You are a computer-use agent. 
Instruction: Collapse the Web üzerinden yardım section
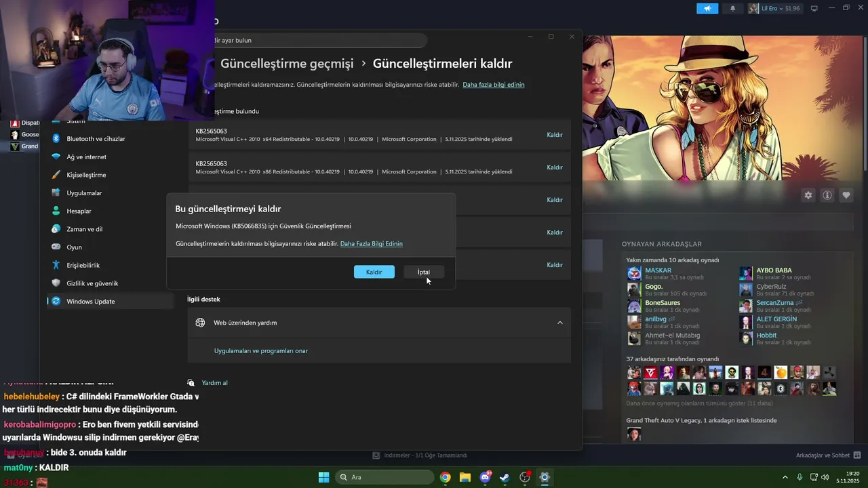coord(560,323)
